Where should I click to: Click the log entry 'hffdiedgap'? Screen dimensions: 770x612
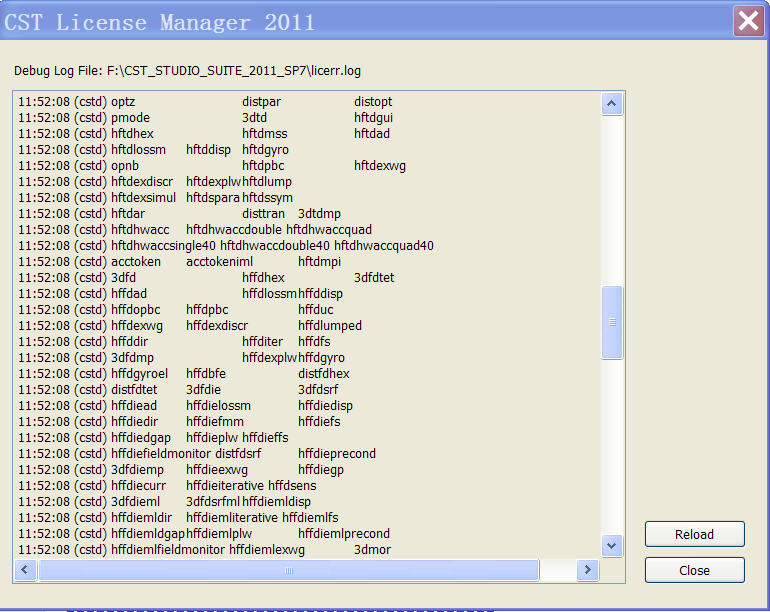point(141,438)
